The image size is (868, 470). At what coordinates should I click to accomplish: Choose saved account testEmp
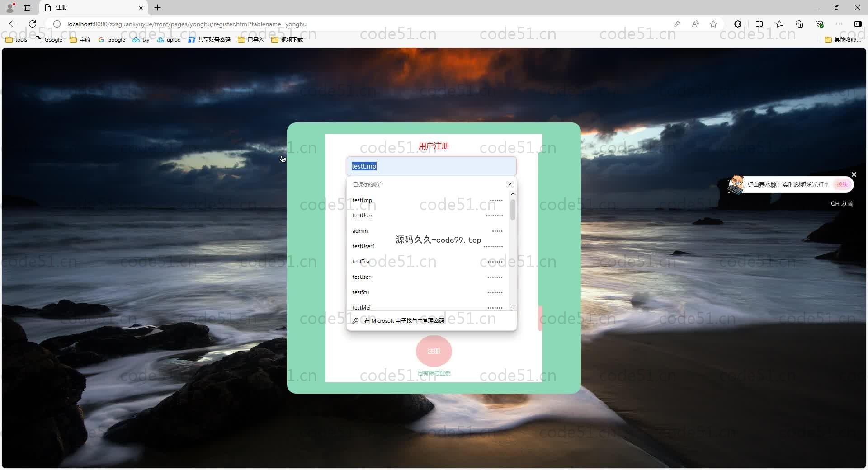[428, 200]
